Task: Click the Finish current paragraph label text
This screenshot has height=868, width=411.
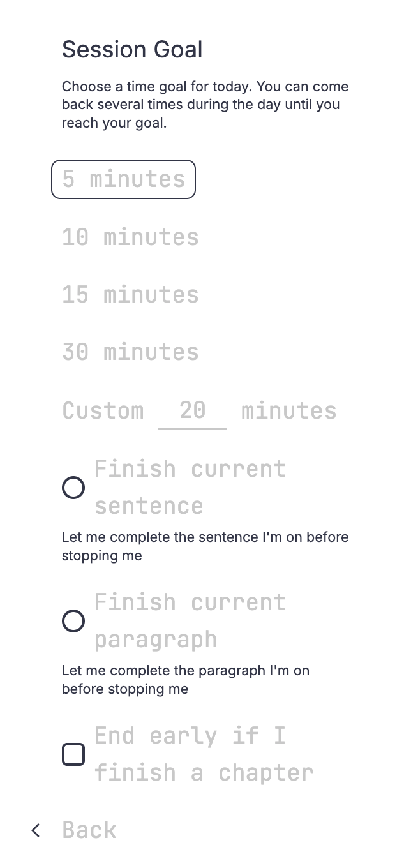Action: click(x=190, y=620)
